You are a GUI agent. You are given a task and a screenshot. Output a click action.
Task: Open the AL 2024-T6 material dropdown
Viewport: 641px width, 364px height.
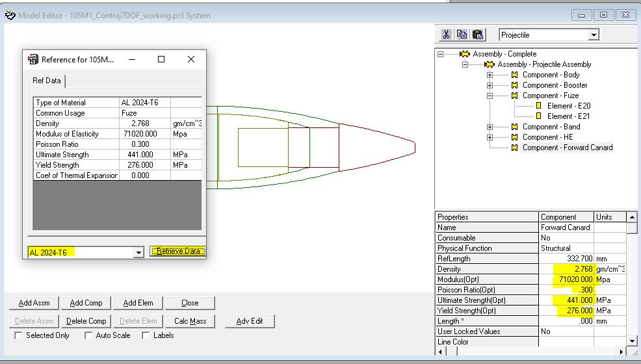coord(138,252)
